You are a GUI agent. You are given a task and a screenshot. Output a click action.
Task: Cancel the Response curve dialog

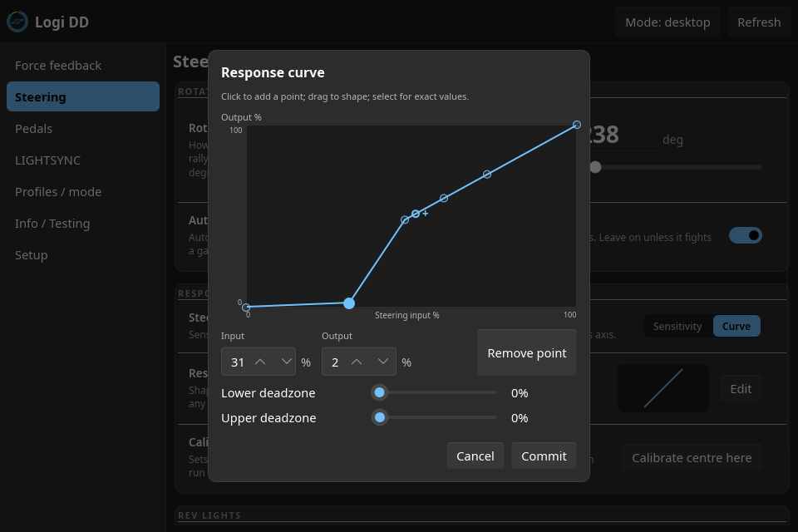475,456
